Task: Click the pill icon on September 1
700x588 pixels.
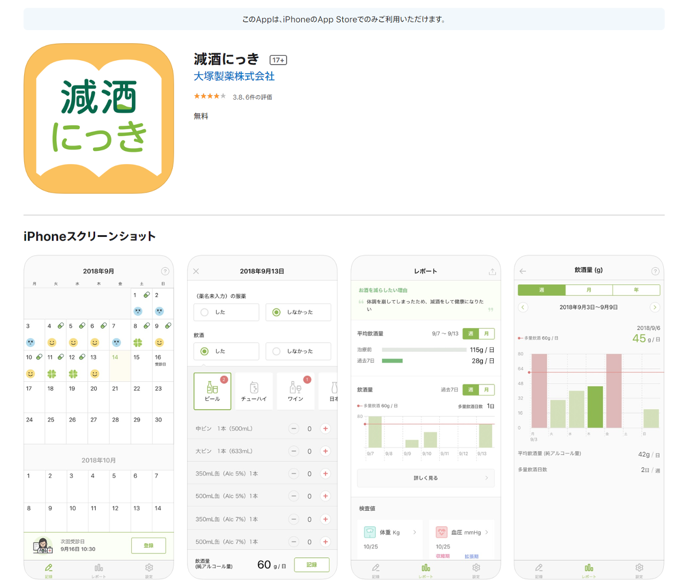Action: [147, 295]
